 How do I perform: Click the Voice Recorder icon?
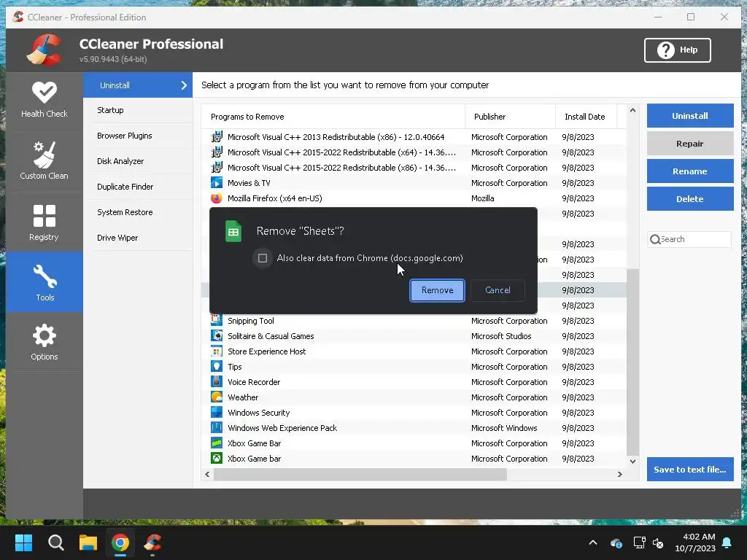217,382
